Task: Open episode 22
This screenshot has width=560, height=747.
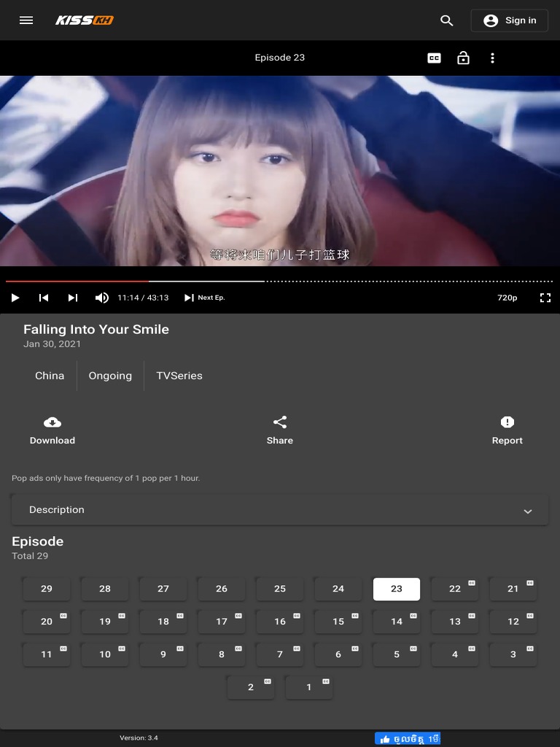Action: (455, 589)
